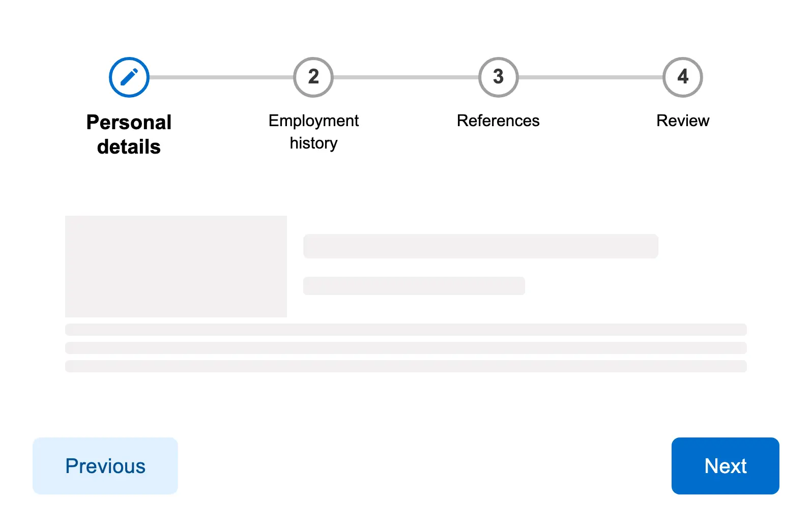The height and width of the screenshot is (527, 812).
Task: Click the middle full-width placeholder text line
Action: pos(406,348)
